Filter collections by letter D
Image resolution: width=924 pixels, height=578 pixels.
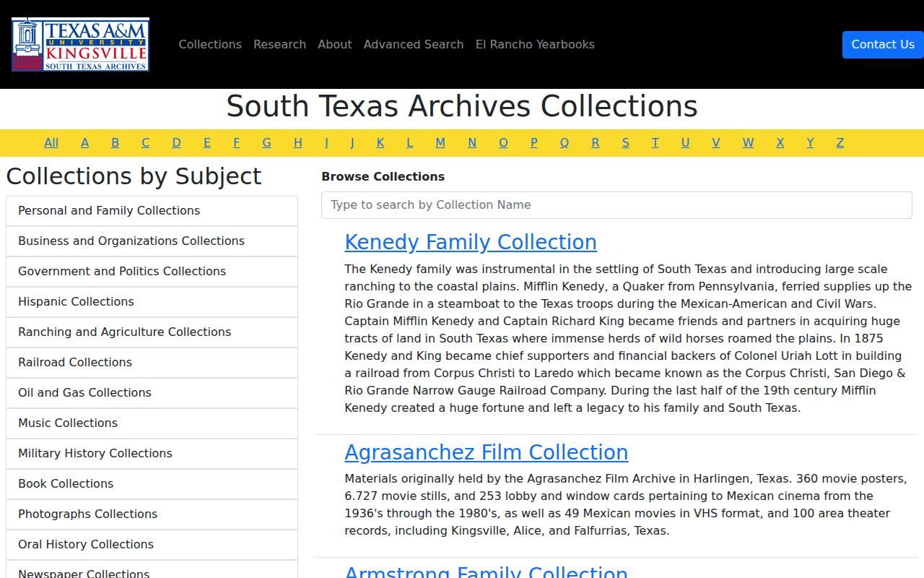(176, 142)
